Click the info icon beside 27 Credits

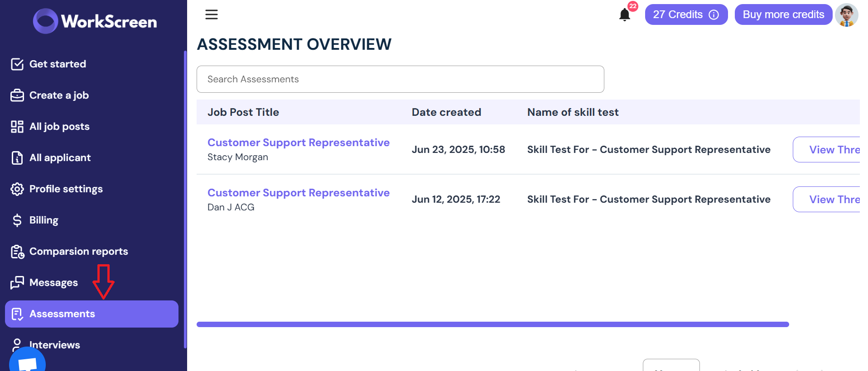[714, 15]
